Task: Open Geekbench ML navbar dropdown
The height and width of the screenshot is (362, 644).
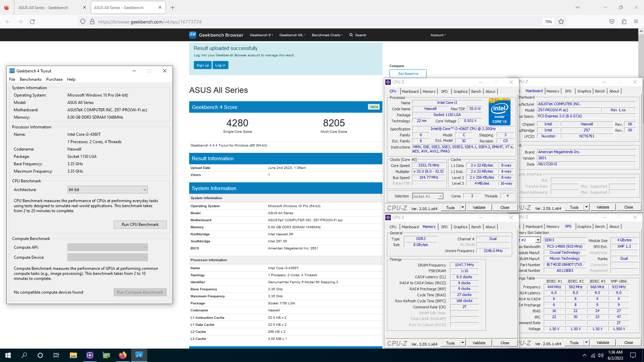Action: coord(292,35)
